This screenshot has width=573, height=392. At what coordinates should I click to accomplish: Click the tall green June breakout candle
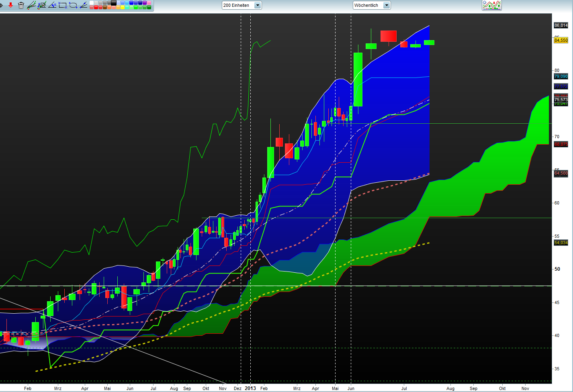[x=358, y=80]
